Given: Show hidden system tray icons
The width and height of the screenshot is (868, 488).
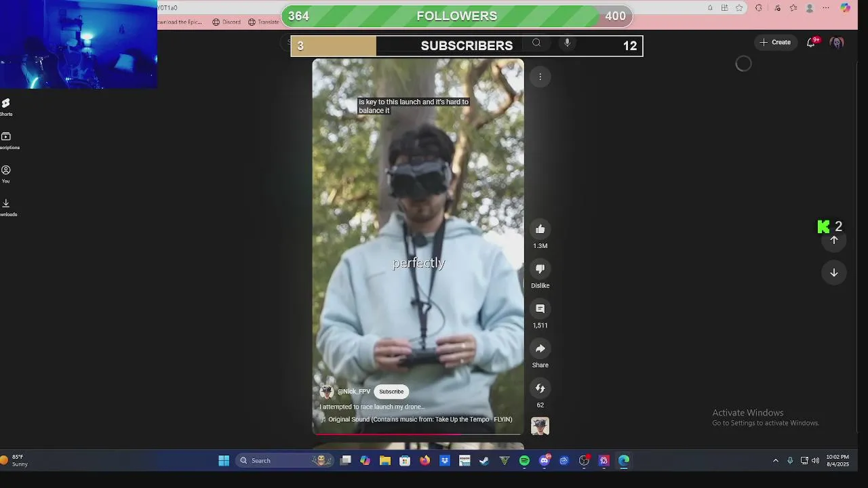Looking at the screenshot, I should tap(776, 461).
